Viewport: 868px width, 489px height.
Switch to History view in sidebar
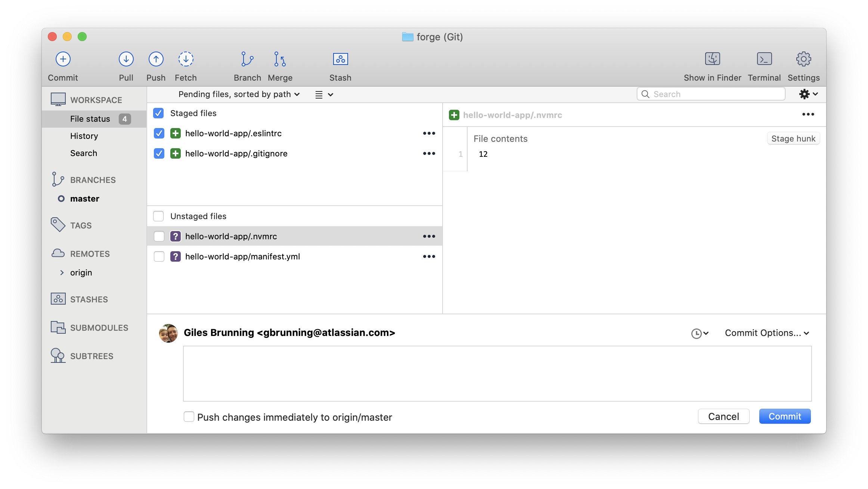84,136
